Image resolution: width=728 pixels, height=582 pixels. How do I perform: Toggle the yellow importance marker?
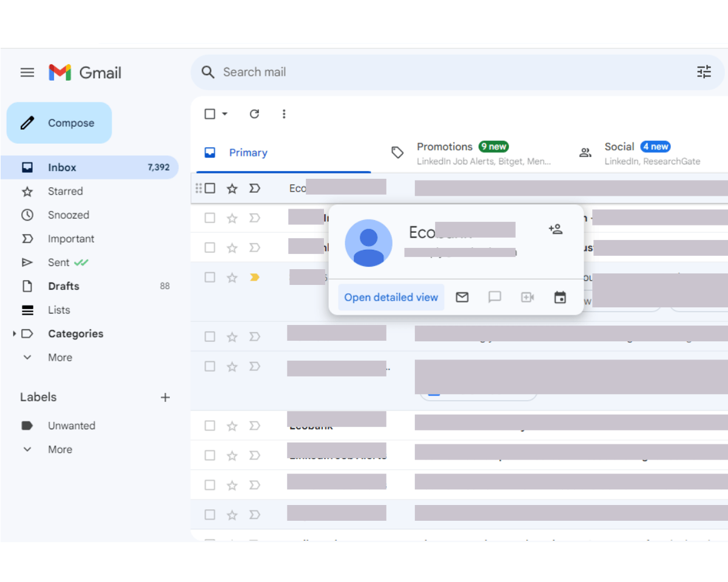[x=255, y=277]
